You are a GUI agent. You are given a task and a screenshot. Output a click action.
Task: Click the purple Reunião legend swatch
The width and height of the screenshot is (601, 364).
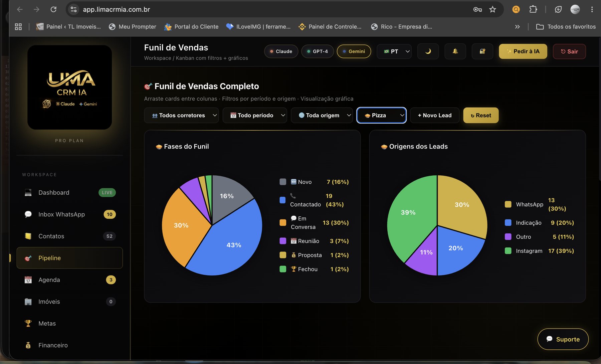[283, 241]
